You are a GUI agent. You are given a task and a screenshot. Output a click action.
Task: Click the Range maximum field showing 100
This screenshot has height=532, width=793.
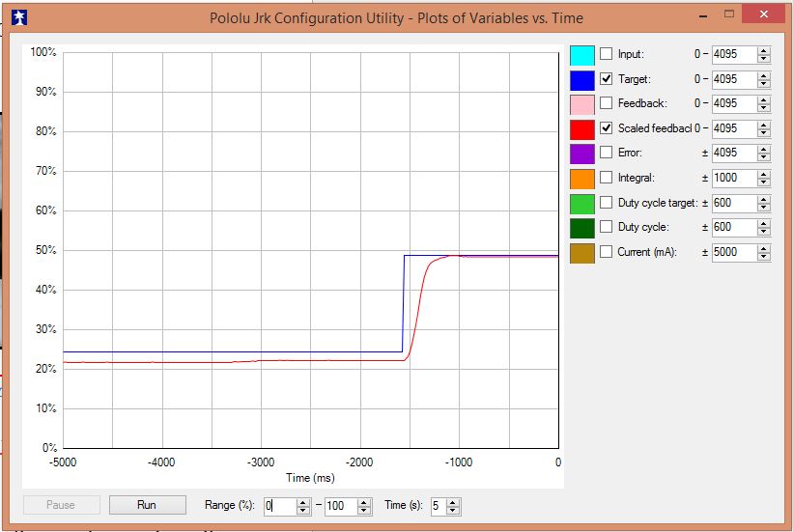[x=341, y=506]
